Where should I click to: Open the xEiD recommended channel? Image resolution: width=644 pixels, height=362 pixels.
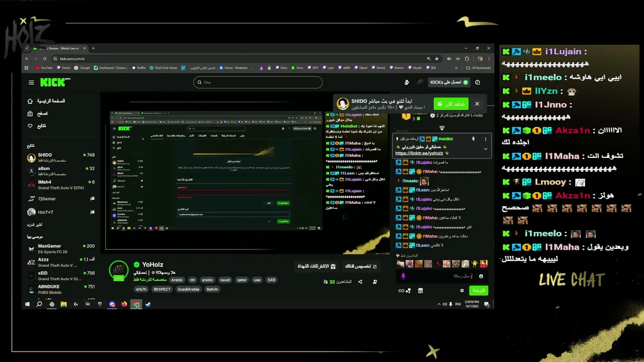tap(60, 276)
